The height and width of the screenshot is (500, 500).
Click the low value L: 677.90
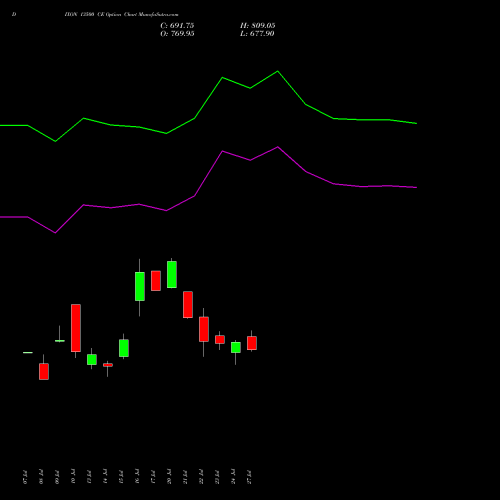point(257,34)
